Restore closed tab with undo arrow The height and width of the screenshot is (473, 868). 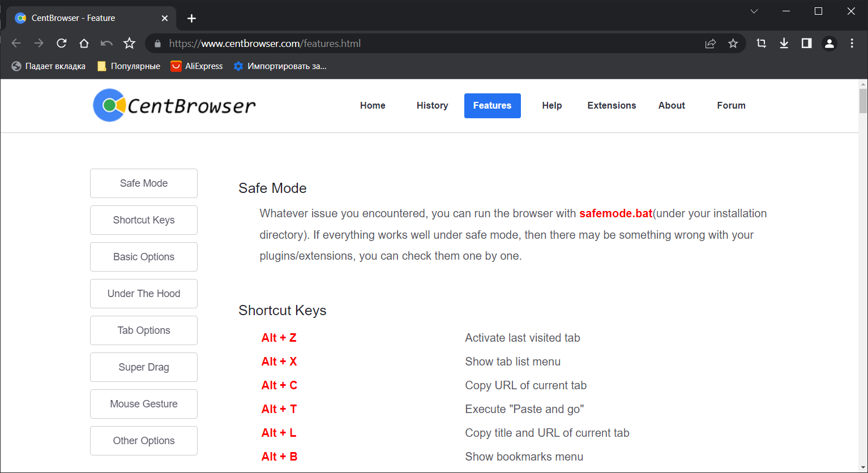tap(106, 44)
